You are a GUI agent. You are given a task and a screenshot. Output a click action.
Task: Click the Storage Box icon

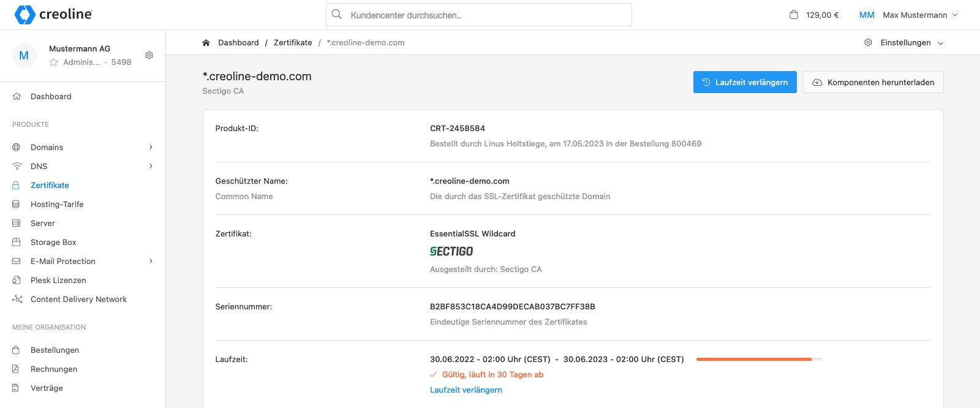[x=17, y=242]
